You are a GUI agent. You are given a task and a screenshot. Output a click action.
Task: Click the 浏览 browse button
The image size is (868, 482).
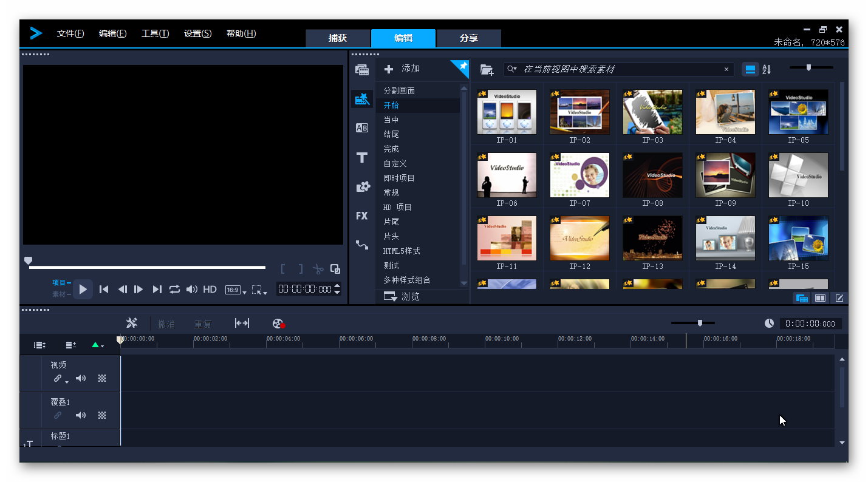(402, 296)
